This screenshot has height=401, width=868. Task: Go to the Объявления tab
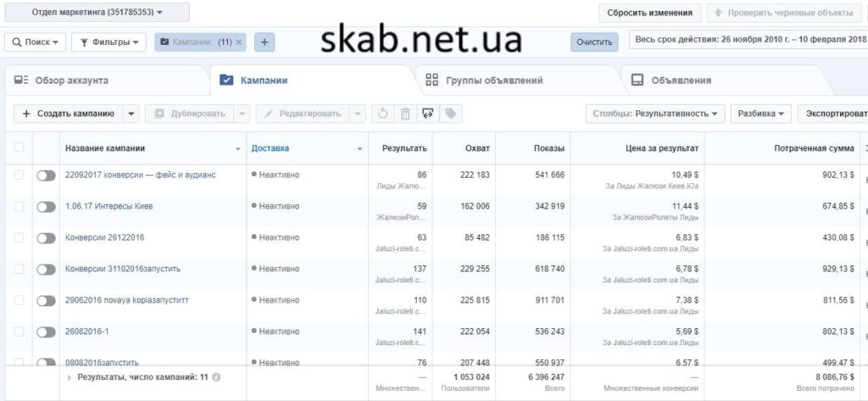681,81
